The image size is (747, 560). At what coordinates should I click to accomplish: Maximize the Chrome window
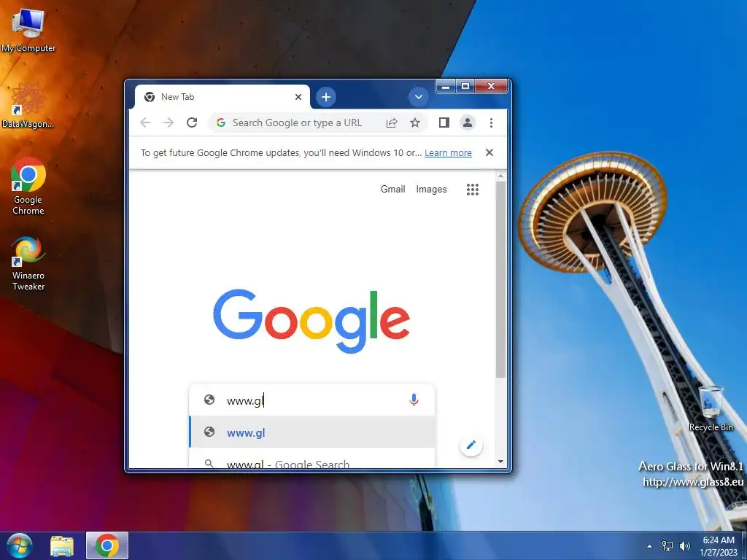pos(465,86)
